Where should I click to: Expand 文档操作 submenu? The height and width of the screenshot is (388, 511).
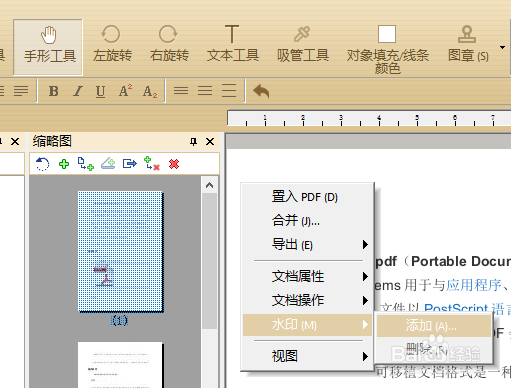tap(307, 300)
